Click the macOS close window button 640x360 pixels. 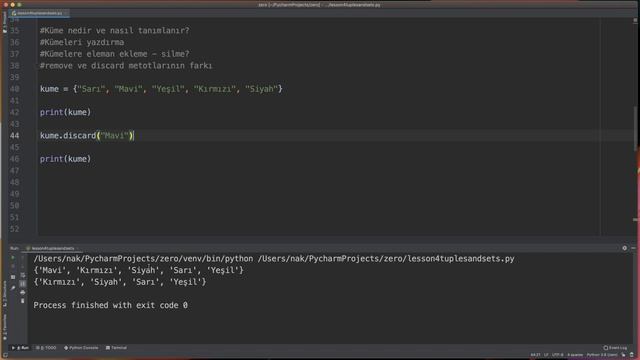pos(6,4)
